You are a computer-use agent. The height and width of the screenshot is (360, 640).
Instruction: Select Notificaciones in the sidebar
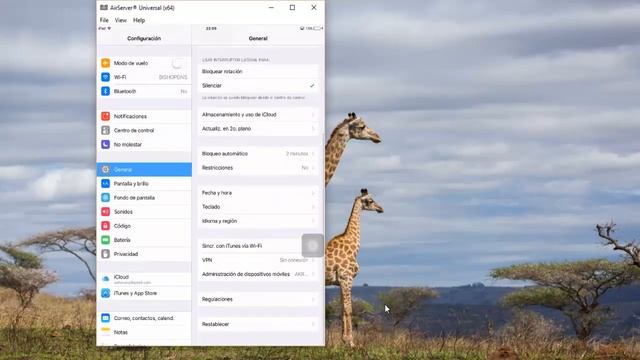(x=130, y=116)
